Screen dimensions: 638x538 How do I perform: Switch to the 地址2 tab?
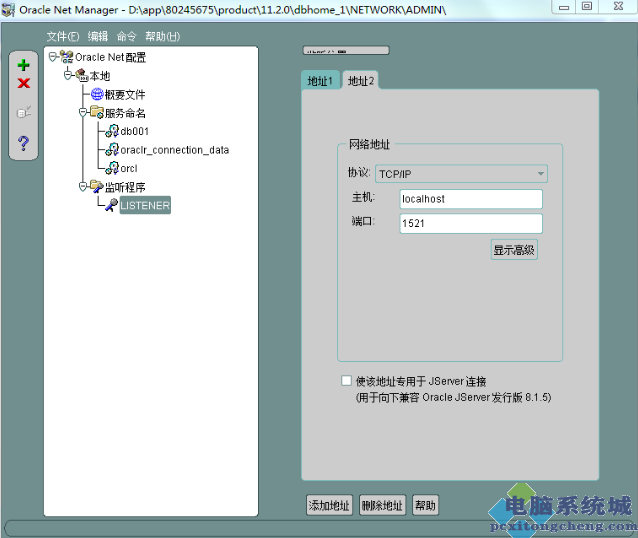(x=361, y=81)
